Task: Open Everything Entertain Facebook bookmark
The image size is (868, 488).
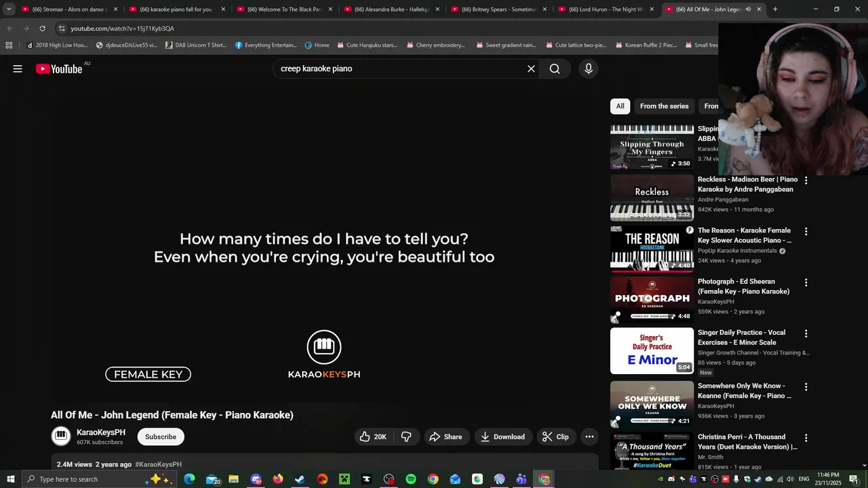Action: [x=266, y=45]
